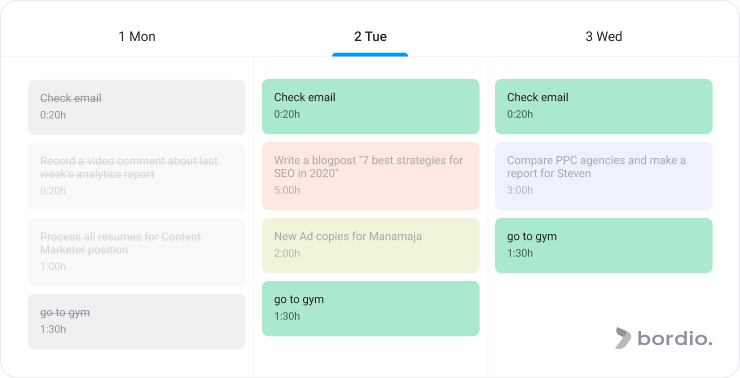Open Monday's crossed-out go to gym card

pos(137,321)
